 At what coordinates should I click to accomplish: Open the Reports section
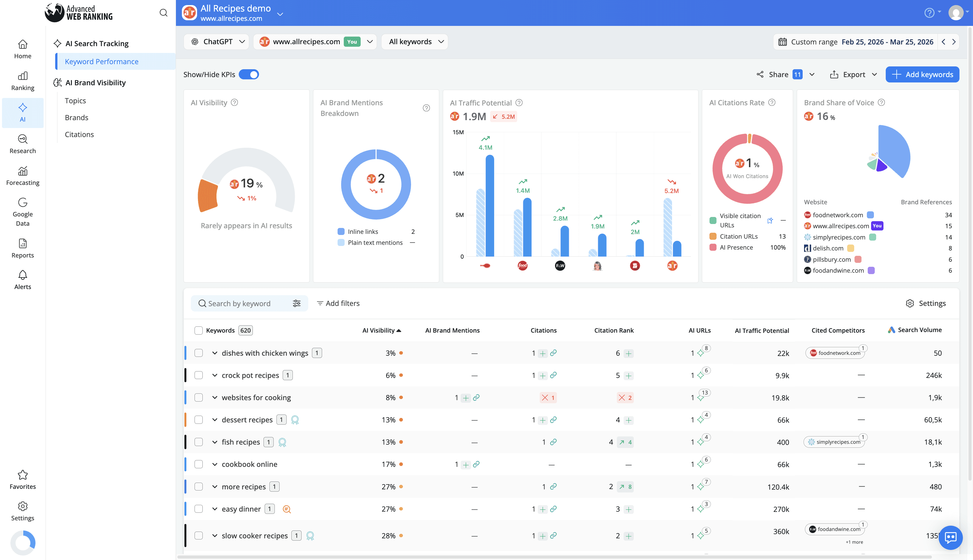pos(22,248)
